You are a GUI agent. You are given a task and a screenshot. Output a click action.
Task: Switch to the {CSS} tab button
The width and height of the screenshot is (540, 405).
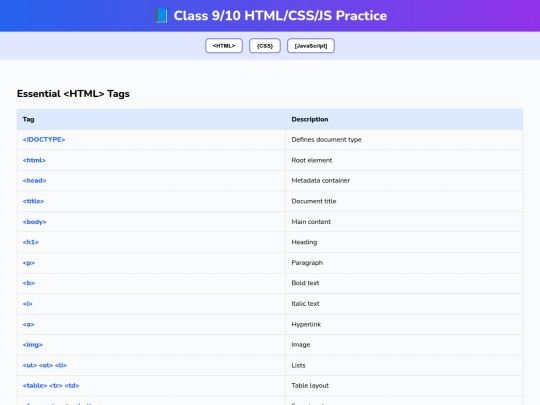[265, 46]
